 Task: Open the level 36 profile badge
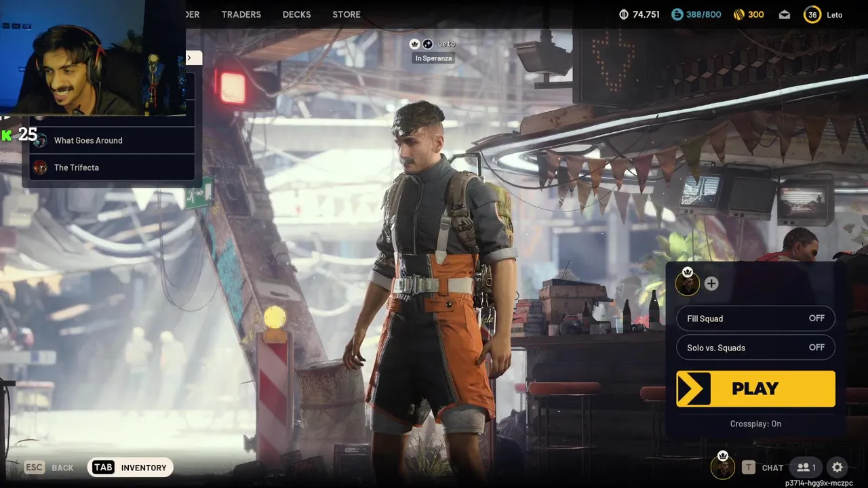click(812, 14)
